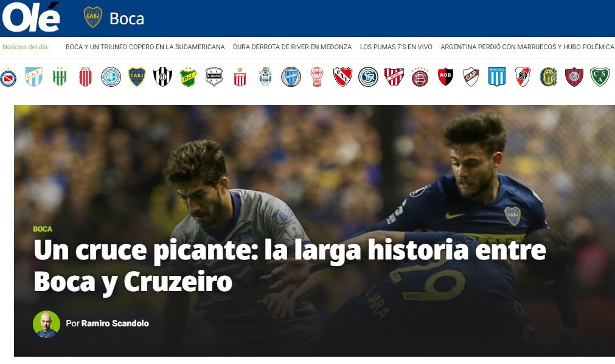This screenshot has height=364, width=615.
Task: Click Ramiro Scandolo's avatar photo
Action: (46, 324)
